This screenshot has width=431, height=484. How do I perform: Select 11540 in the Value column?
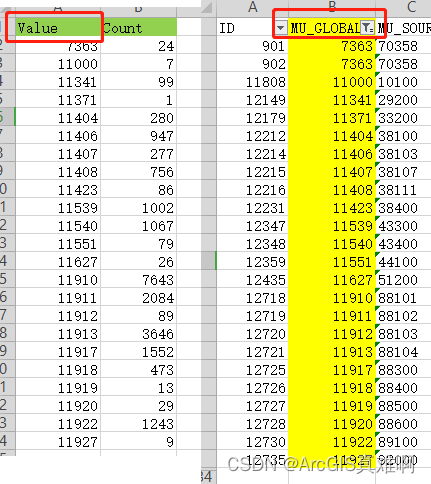click(58, 226)
